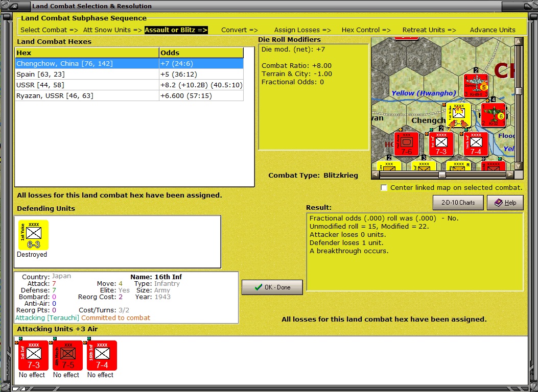Click mini map scroll up arrow

[519, 41]
